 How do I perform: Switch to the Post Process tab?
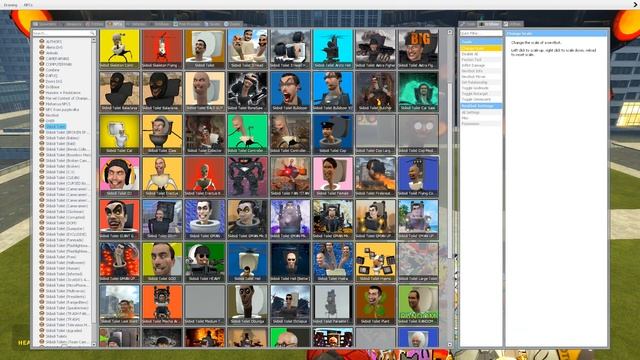click(187, 24)
